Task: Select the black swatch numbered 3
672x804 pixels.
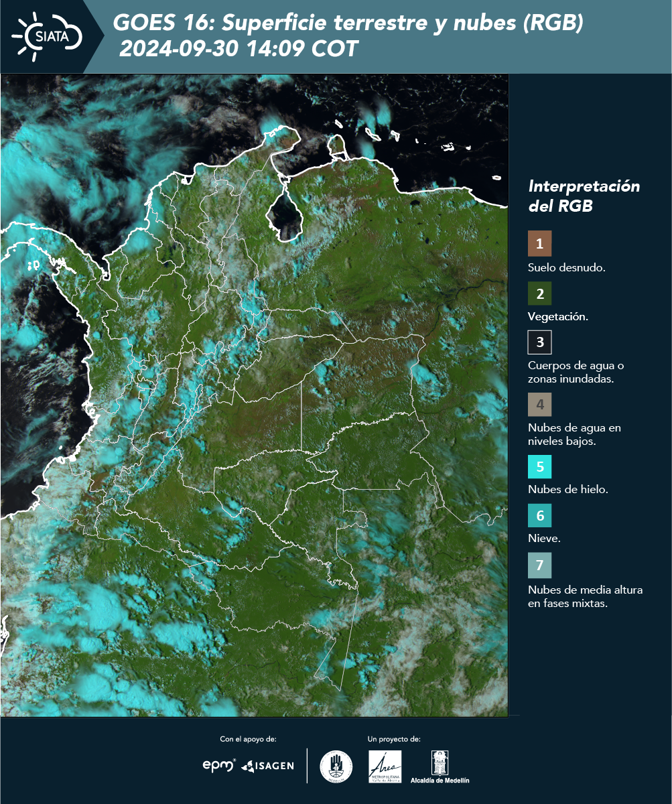Action: tap(539, 342)
